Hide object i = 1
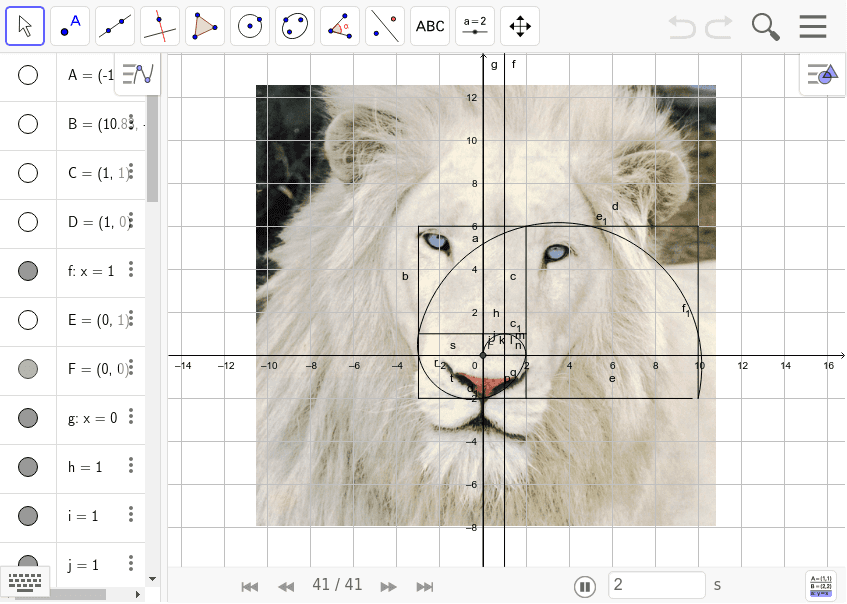847x604 pixels. point(28,515)
